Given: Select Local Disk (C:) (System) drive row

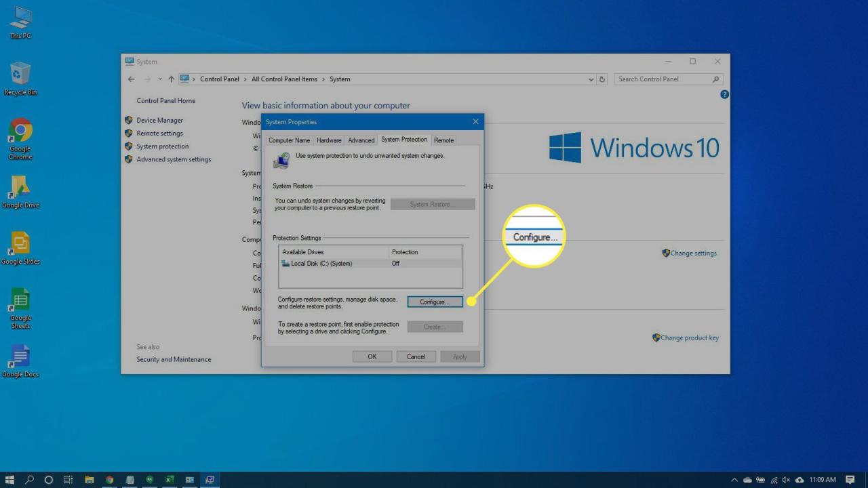Looking at the screenshot, I should tap(371, 264).
